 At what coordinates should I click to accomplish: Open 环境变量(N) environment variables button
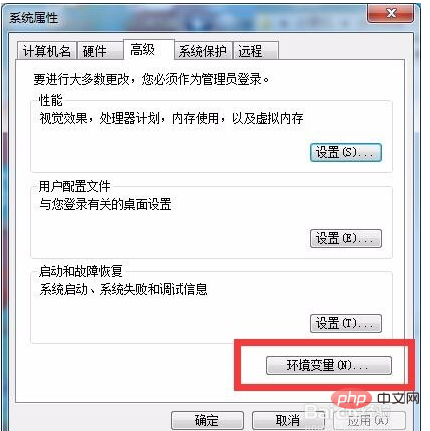329,365
